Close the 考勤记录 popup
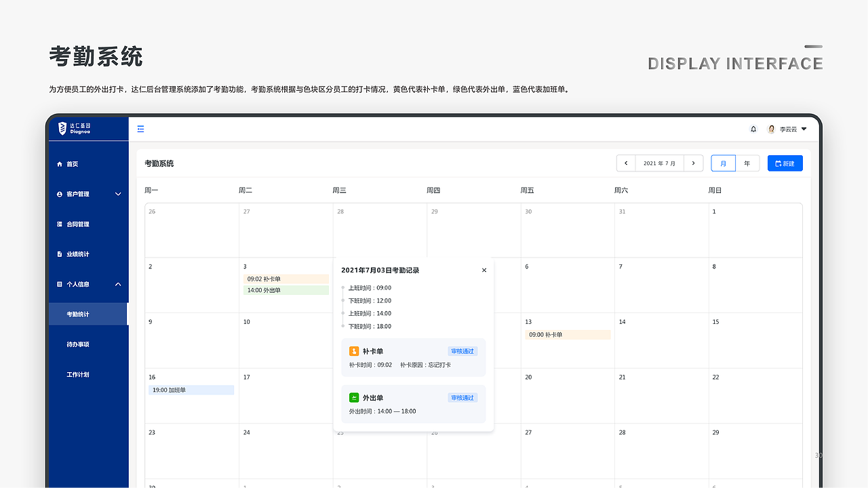This screenshot has width=868, height=488. tap(484, 270)
